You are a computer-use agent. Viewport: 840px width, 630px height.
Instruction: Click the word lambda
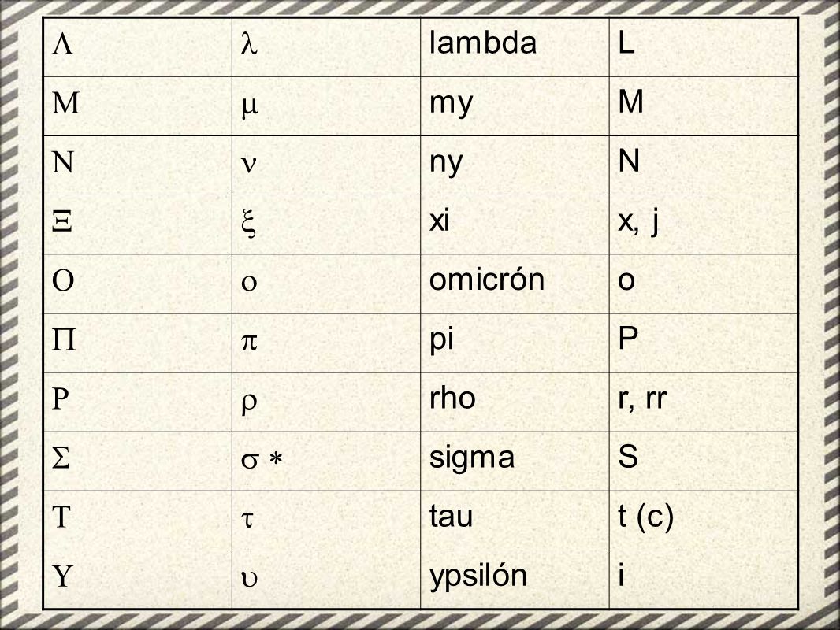(483, 43)
